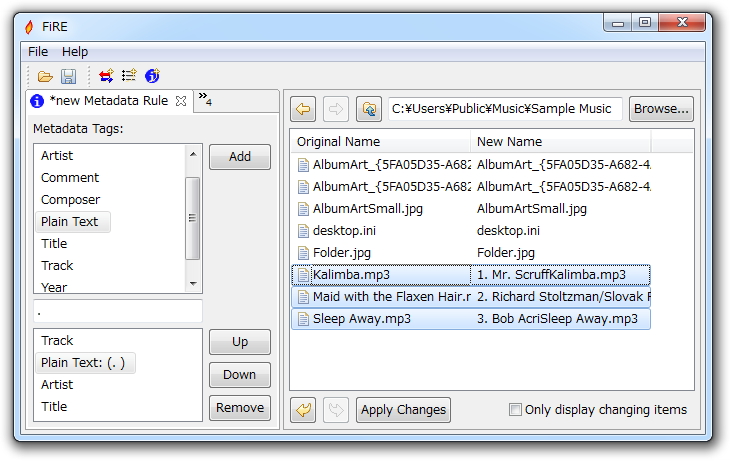Click the greyed redo arrow icon
This screenshot has width=730, height=461.
(336, 410)
